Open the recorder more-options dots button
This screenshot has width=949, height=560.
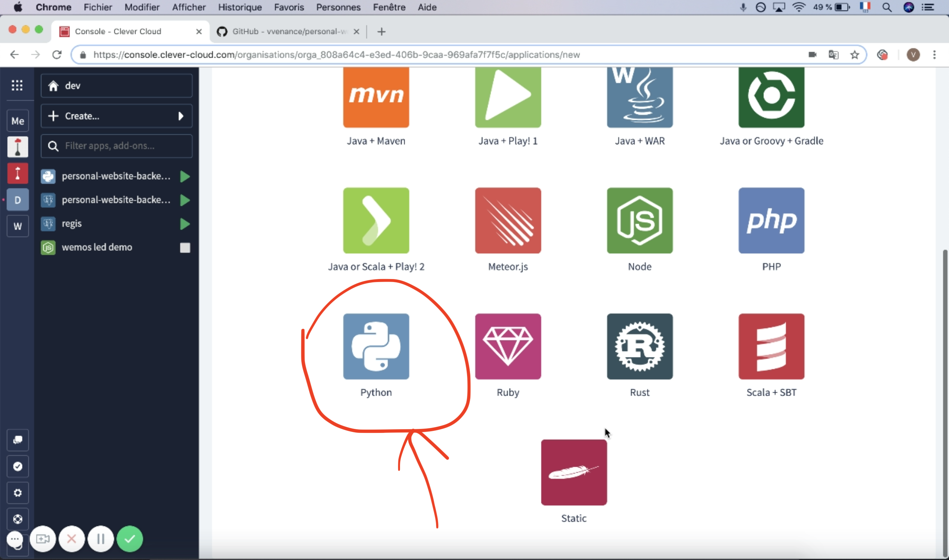tap(15, 539)
